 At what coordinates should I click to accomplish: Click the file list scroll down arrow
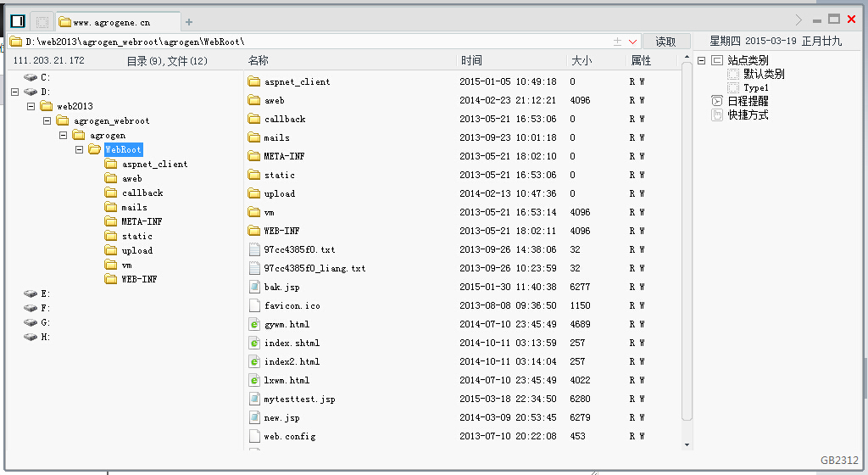point(687,444)
